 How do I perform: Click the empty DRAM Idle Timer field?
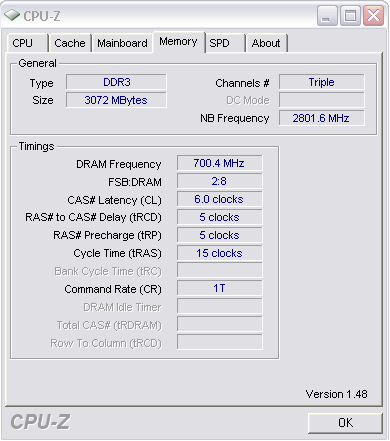pos(220,306)
